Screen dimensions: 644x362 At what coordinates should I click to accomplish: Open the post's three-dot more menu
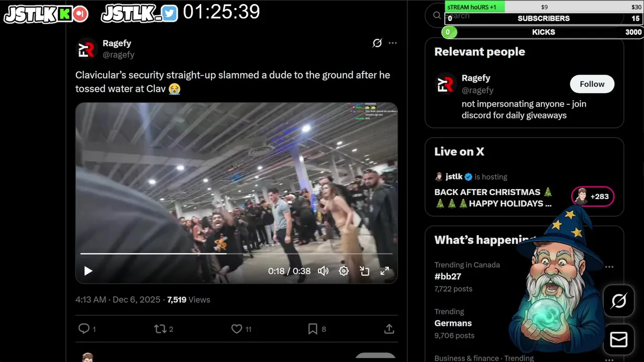[392, 43]
